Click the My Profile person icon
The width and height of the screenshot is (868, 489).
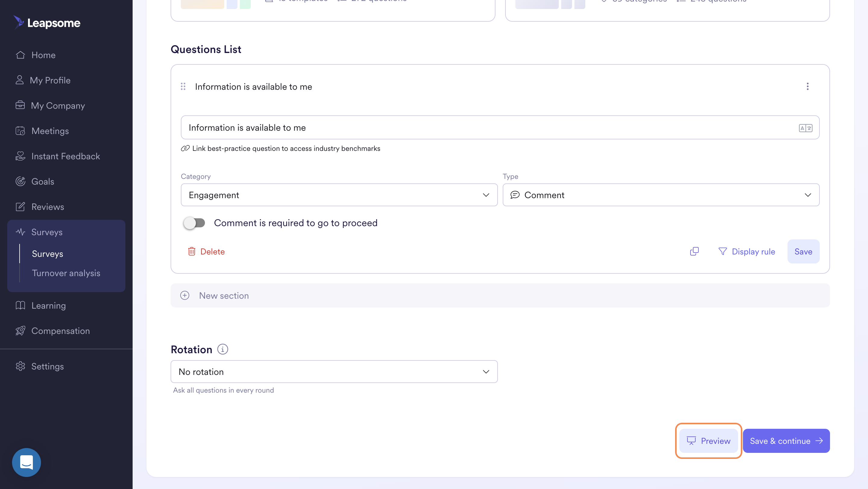pyautogui.click(x=20, y=80)
